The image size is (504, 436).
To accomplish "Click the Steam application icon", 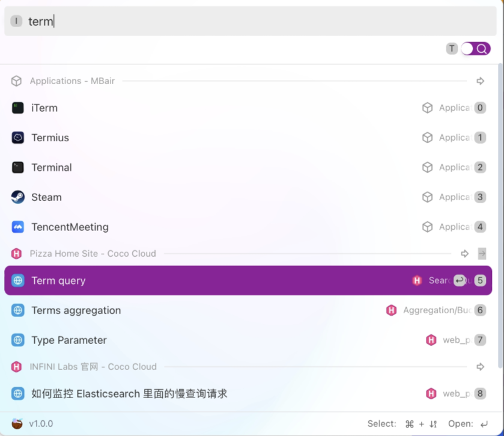I will click(x=17, y=197).
